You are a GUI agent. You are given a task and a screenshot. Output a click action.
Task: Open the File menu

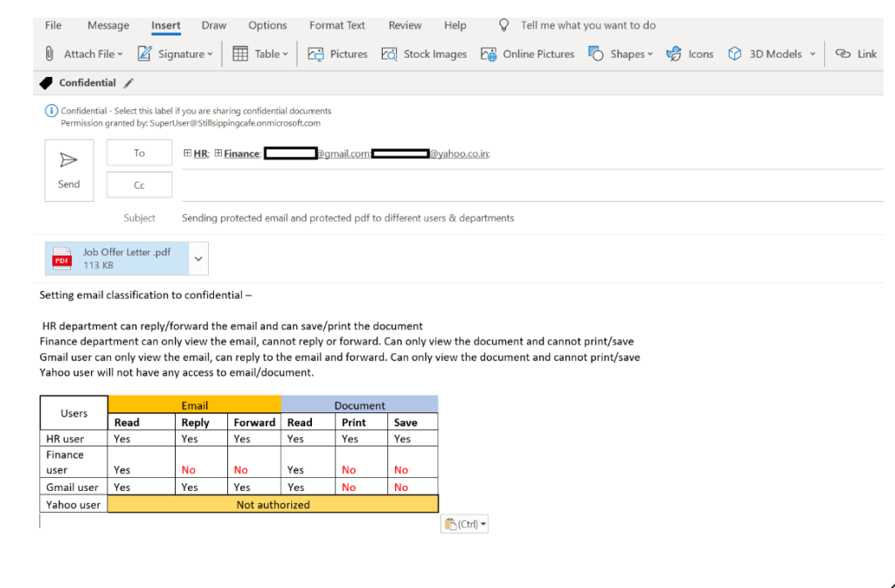pyautogui.click(x=53, y=25)
